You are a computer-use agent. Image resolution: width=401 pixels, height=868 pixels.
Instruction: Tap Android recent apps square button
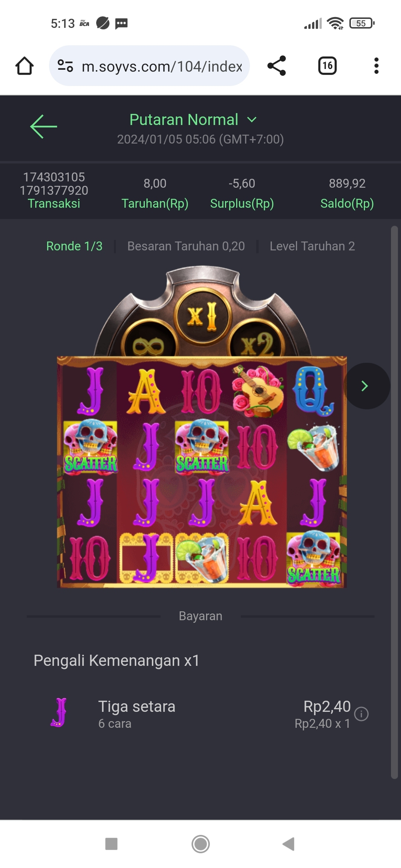pos(111,844)
